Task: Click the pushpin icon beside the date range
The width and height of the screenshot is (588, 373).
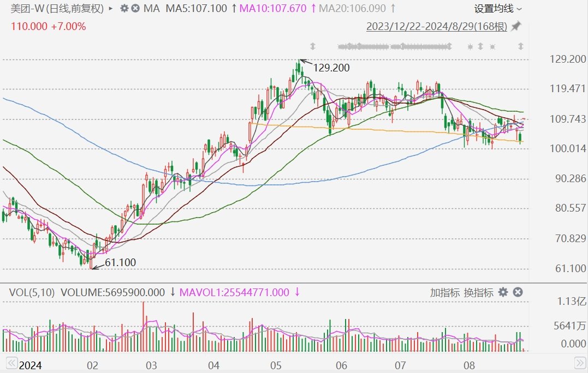Action: click(516, 26)
